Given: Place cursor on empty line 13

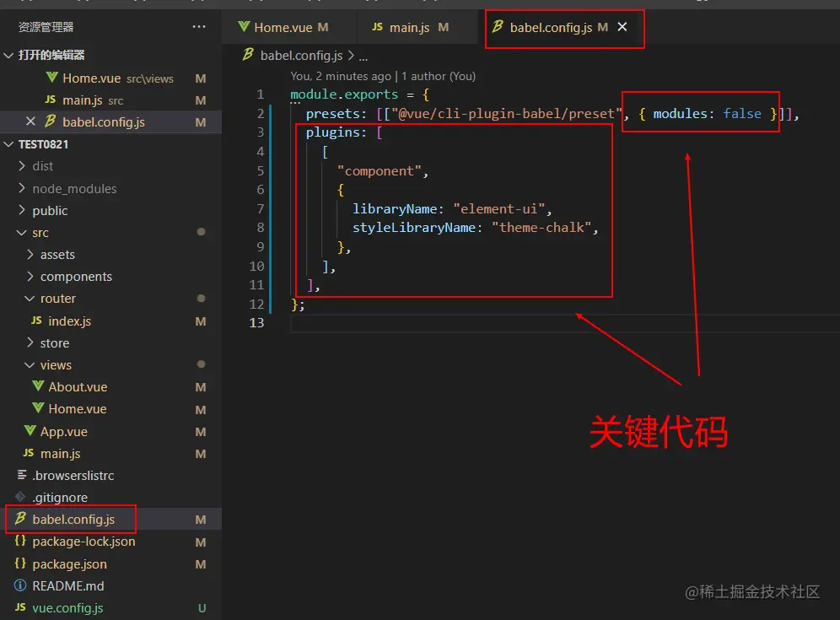Looking at the screenshot, I should pyautogui.click(x=565, y=322).
